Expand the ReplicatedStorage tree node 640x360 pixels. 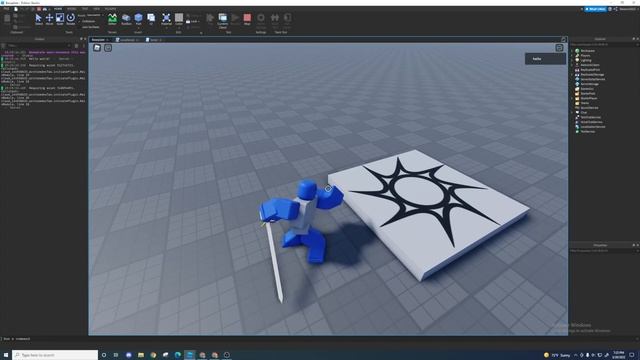[x=572, y=75]
